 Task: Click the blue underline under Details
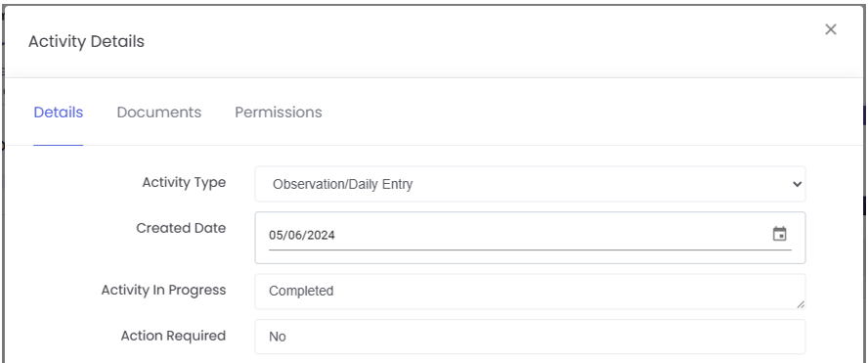coord(58,145)
